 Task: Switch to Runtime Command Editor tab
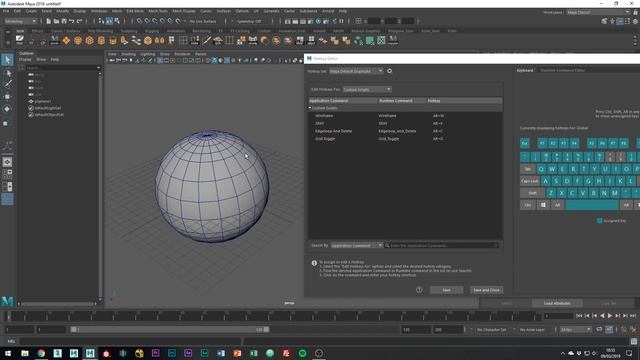(562, 70)
